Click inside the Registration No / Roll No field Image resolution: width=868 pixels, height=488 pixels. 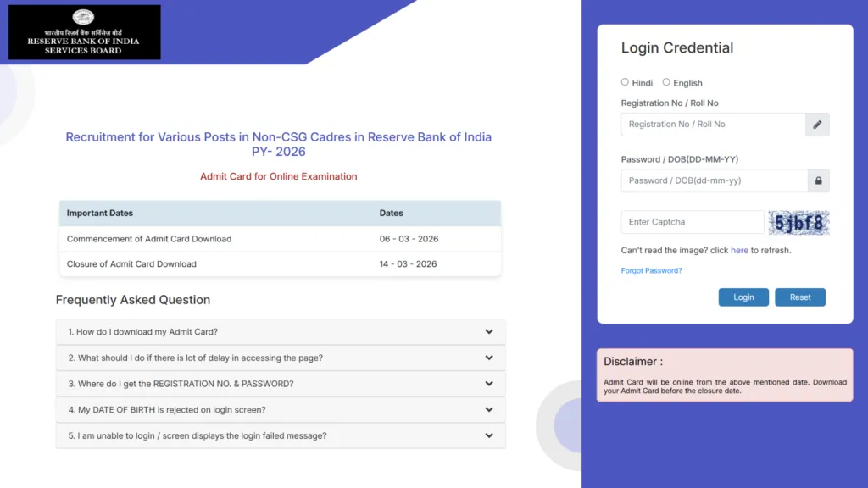(x=712, y=124)
